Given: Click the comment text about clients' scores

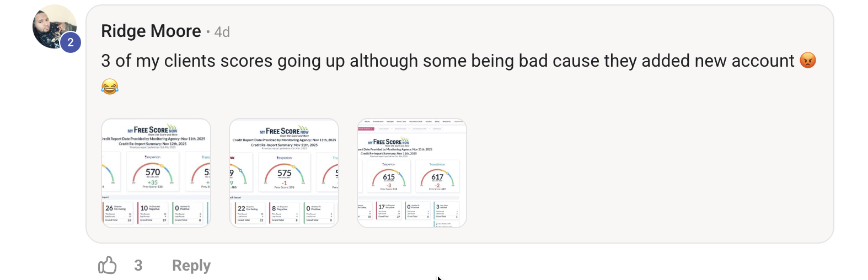Looking at the screenshot, I should point(447,61).
